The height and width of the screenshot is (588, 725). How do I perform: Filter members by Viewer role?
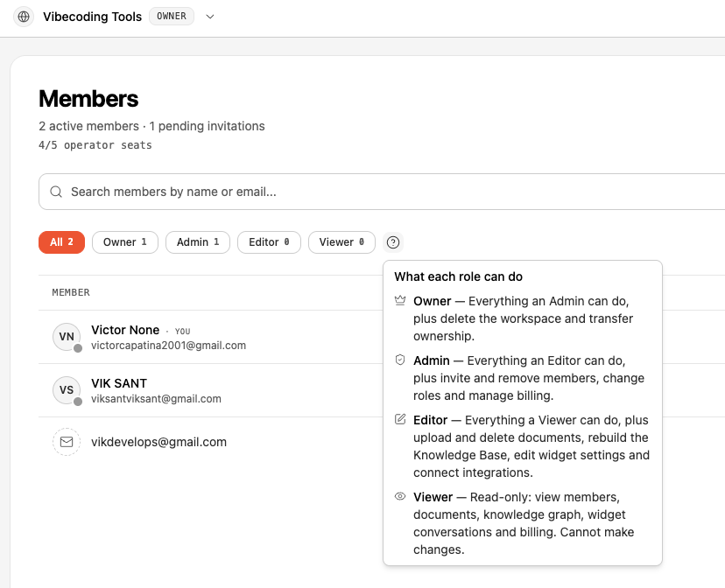pos(341,242)
